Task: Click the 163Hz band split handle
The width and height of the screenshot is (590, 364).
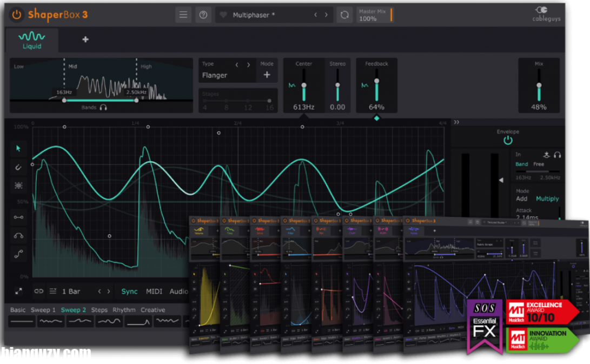Action: (64, 101)
